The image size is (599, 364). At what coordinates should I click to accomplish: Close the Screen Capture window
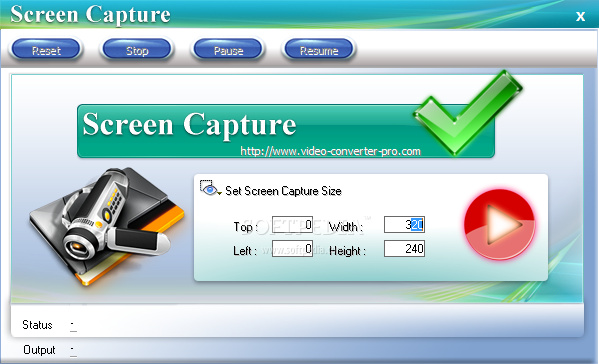580,16
